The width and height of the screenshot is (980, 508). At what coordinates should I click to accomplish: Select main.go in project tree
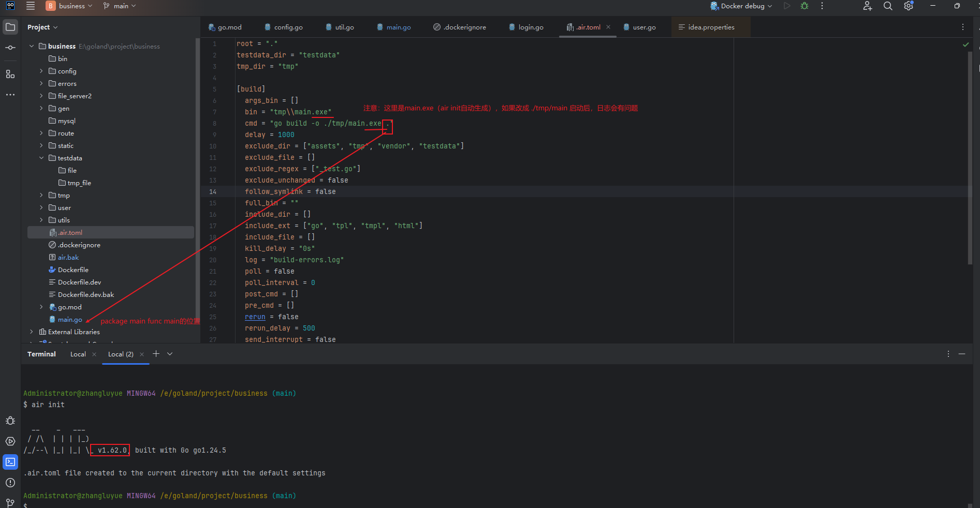point(70,319)
